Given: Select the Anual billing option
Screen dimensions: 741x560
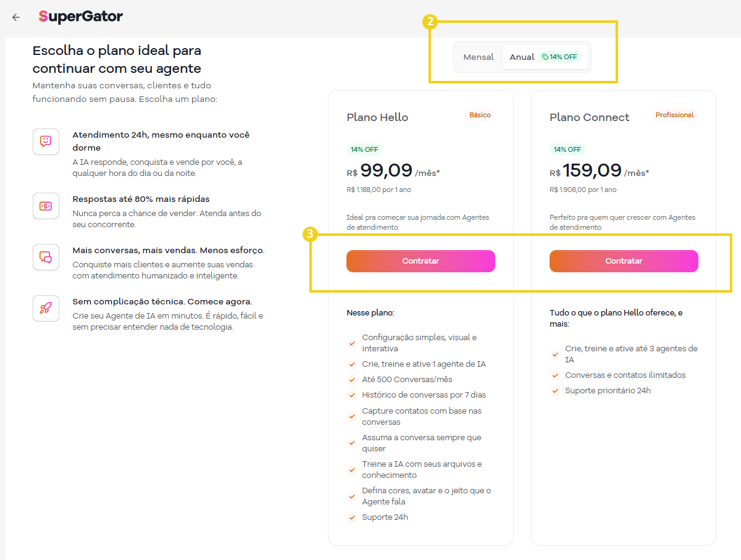Looking at the screenshot, I should tap(522, 56).
